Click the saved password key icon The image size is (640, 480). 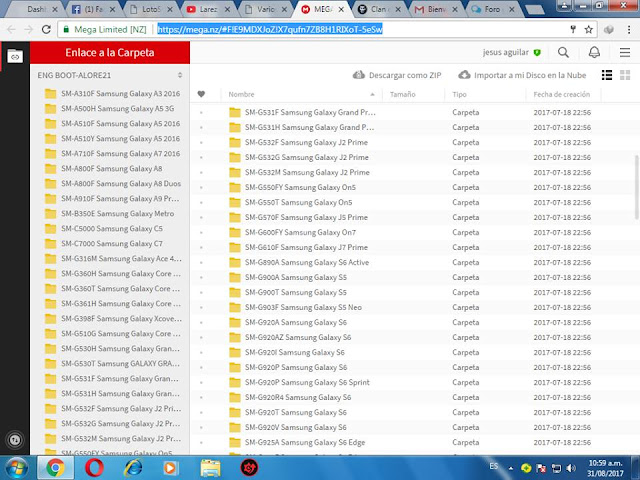(573, 29)
